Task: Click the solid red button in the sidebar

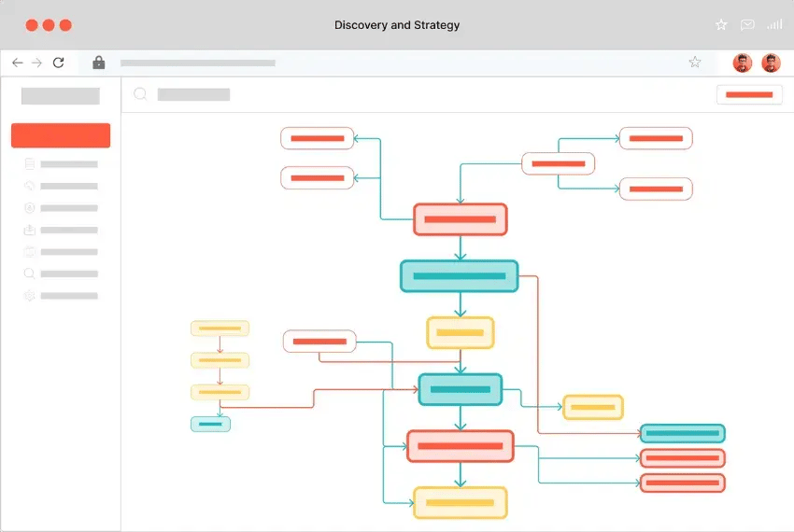Action: pyautogui.click(x=61, y=135)
